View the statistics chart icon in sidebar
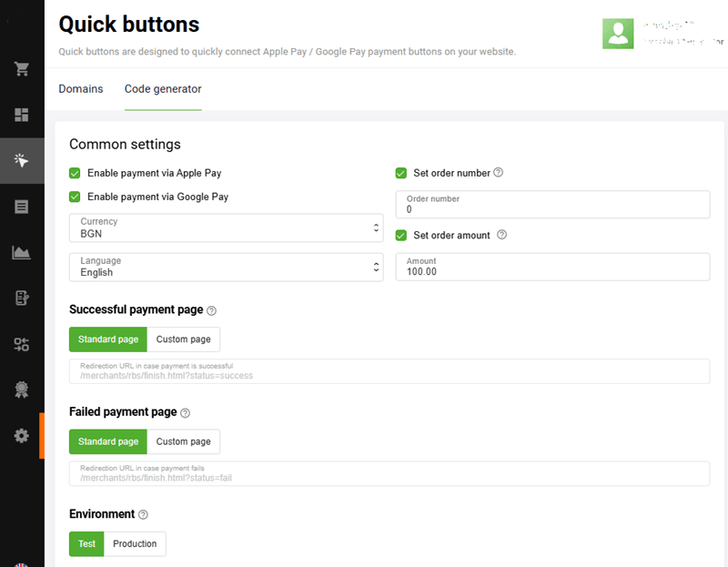Viewport: 728px width, 567px height. click(x=22, y=252)
